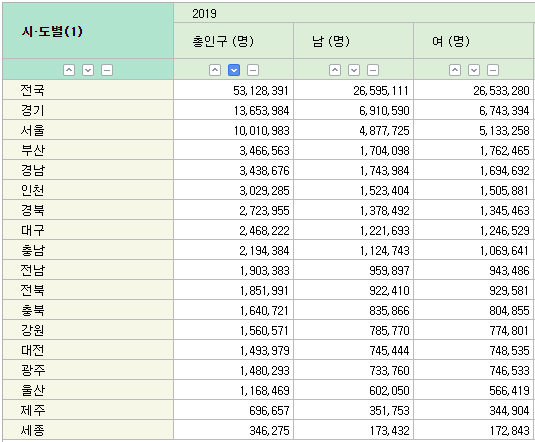The image size is (535, 442).
Task: Select the 총인구 (명) column header
Action: point(234,41)
